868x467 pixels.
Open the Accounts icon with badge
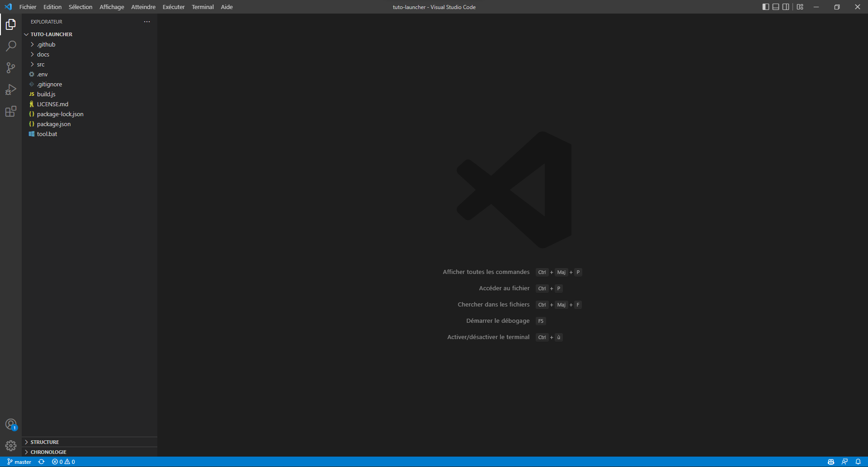pos(11,425)
